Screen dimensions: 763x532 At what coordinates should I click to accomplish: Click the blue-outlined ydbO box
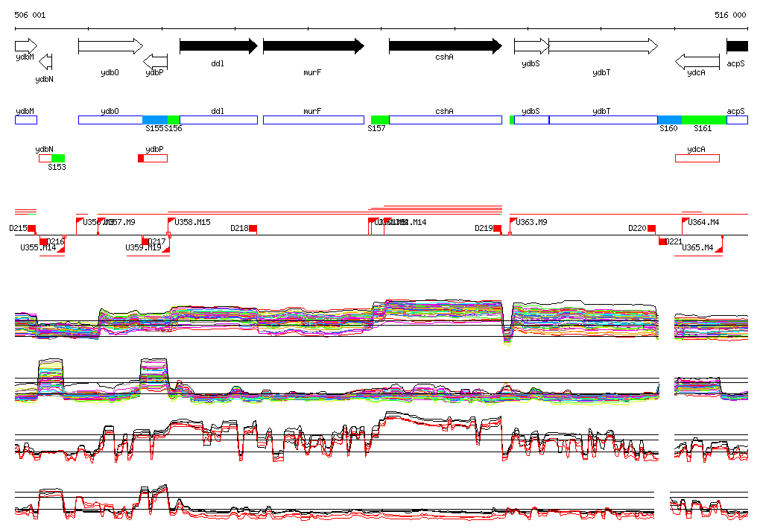pyautogui.click(x=110, y=120)
